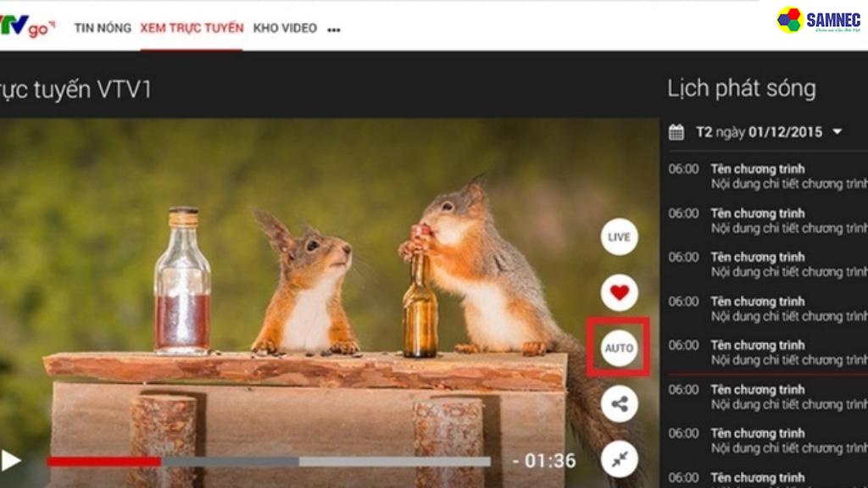The height and width of the screenshot is (488, 868).
Task: Click the shrink/fullscreen arrows icon
Action: 618,457
